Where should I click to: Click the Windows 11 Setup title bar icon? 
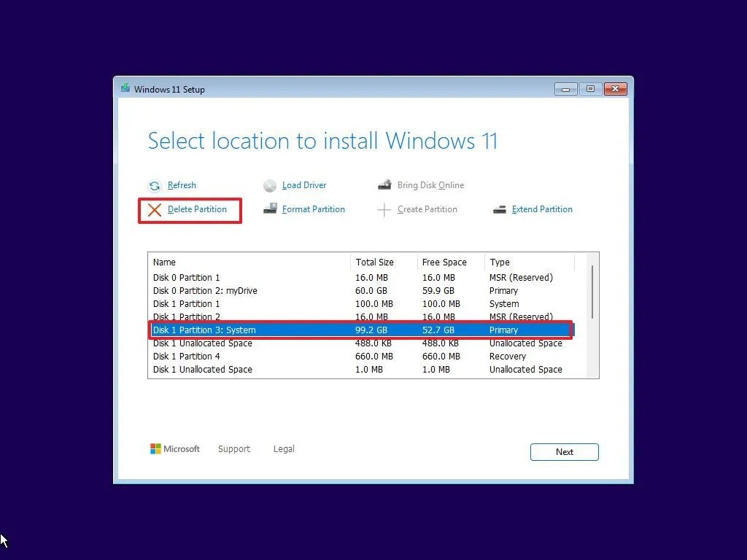[127, 88]
